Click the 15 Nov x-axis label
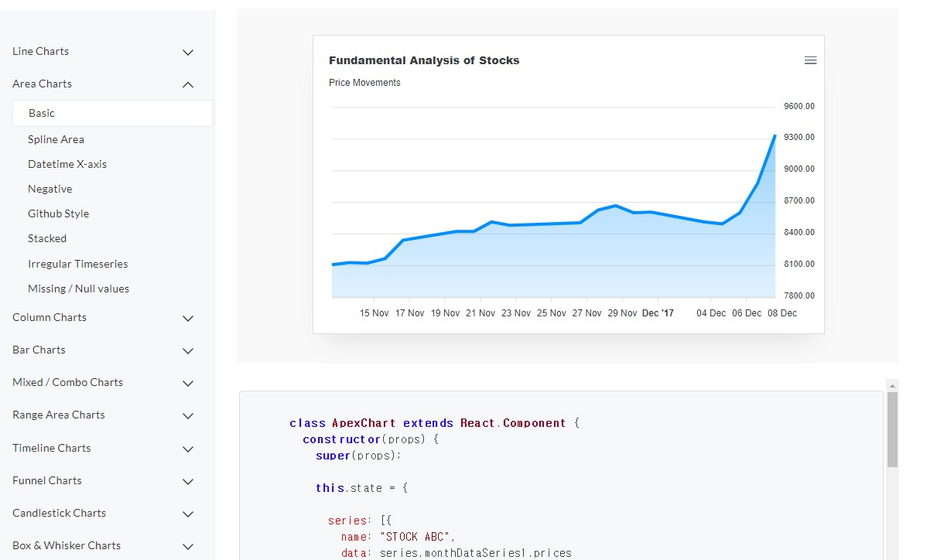The height and width of the screenshot is (560, 937). tap(374, 313)
